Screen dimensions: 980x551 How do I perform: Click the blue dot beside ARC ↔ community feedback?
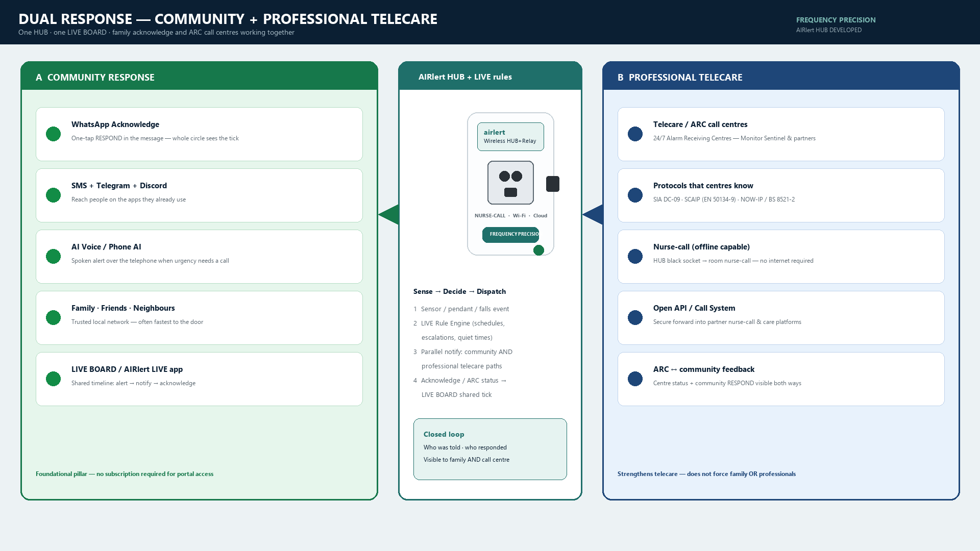tap(635, 379)
